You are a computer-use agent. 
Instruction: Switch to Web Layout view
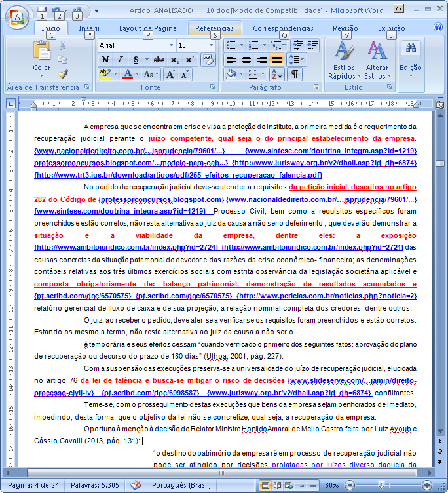pos(289,485)
